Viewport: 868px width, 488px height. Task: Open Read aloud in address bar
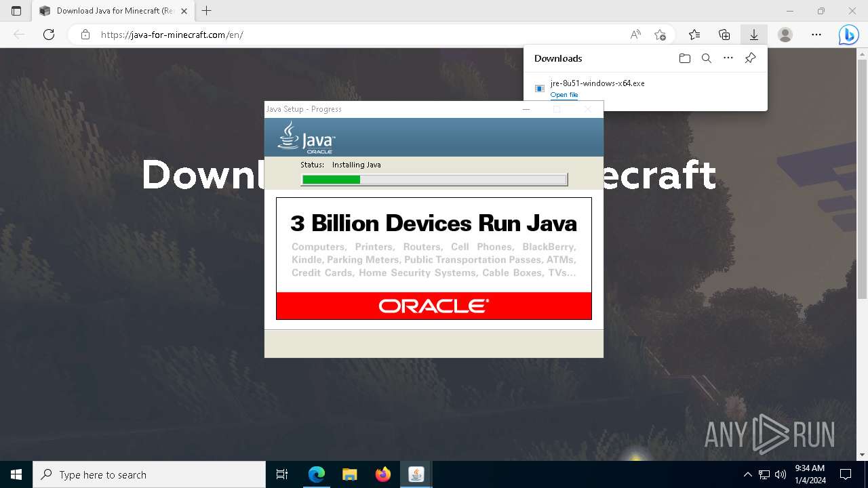click(635, 35)
